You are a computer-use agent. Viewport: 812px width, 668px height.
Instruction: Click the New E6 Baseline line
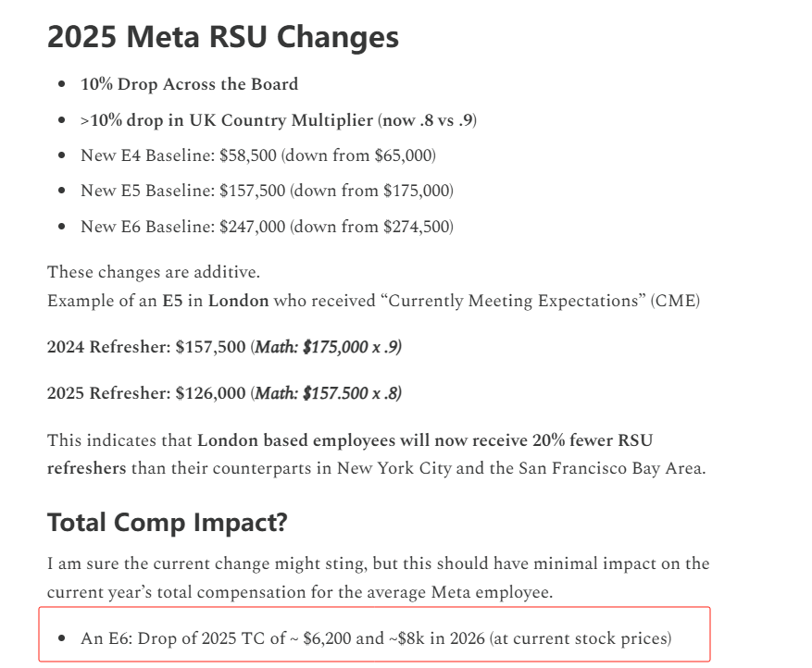267,227
